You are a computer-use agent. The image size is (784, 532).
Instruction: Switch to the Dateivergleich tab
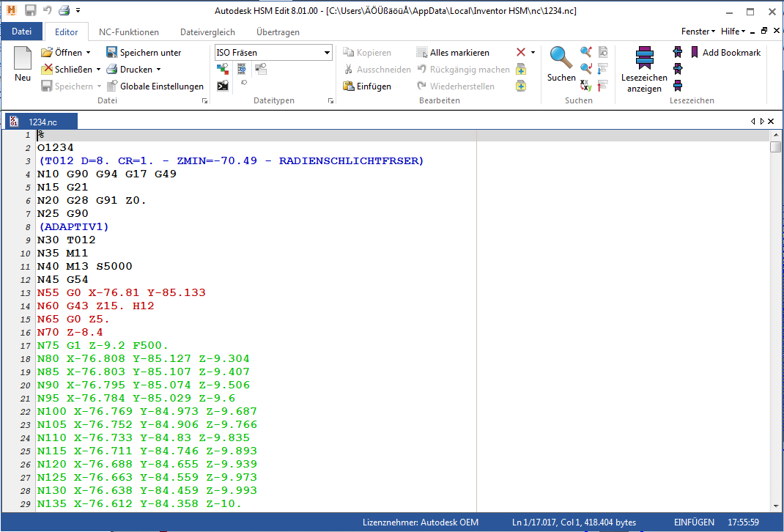pyautogui.click(x=207, y=32)
